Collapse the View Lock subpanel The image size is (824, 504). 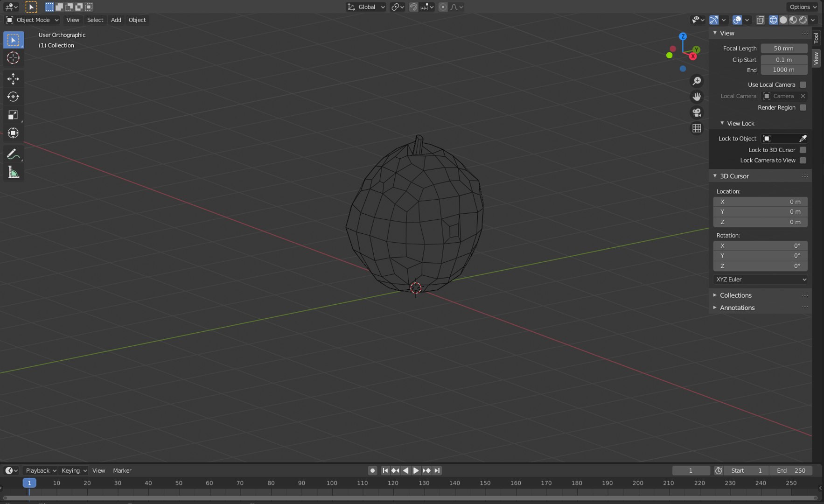[x=740, y=124]
